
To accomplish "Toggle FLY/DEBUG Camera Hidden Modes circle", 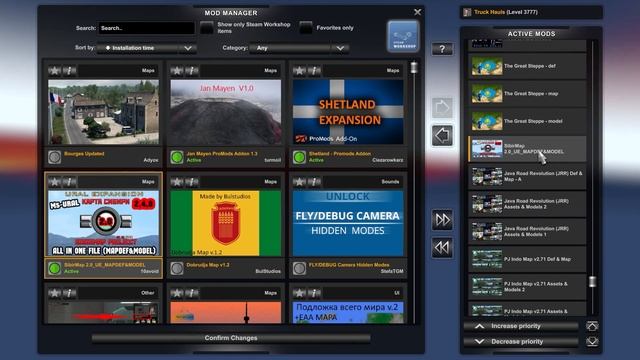I will [x=299, y=268].
